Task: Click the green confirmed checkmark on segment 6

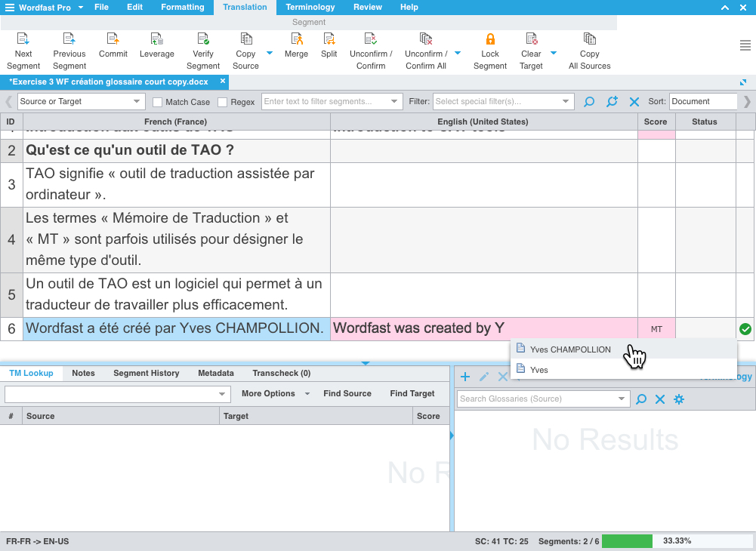Action: pos(745,329)
